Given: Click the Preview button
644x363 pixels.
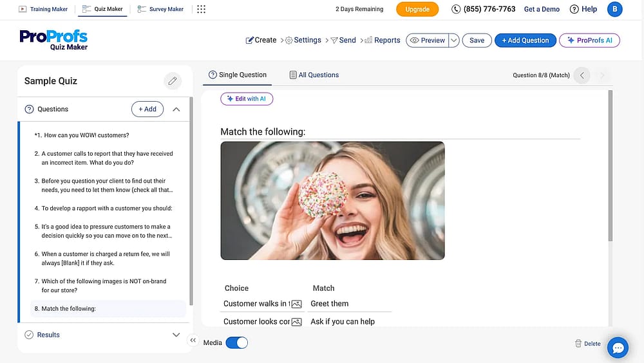Looking at the screenshot, I should point(428,41).
